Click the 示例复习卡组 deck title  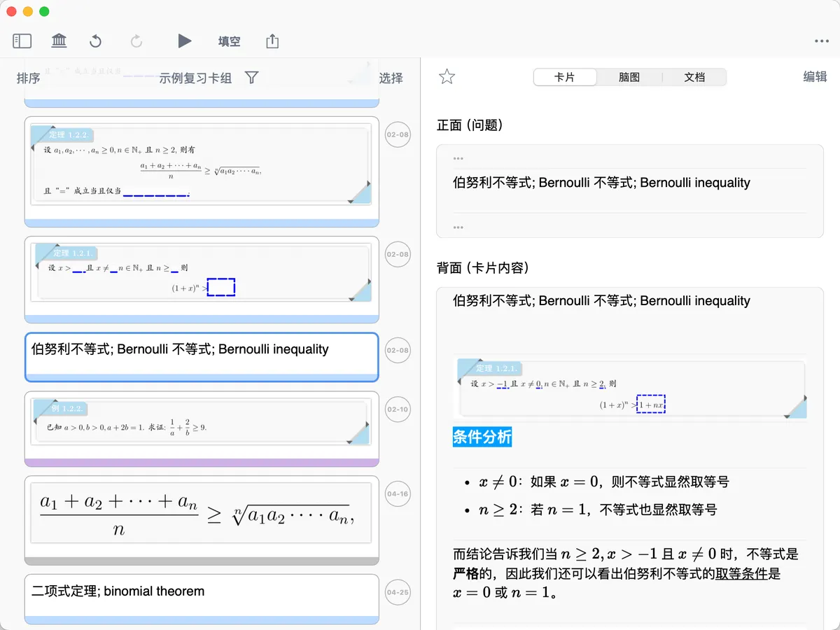pos(195,78)
